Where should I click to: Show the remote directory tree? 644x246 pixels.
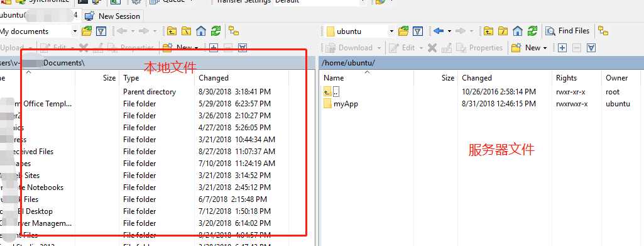pyautogui.click(x=603, y=31)
